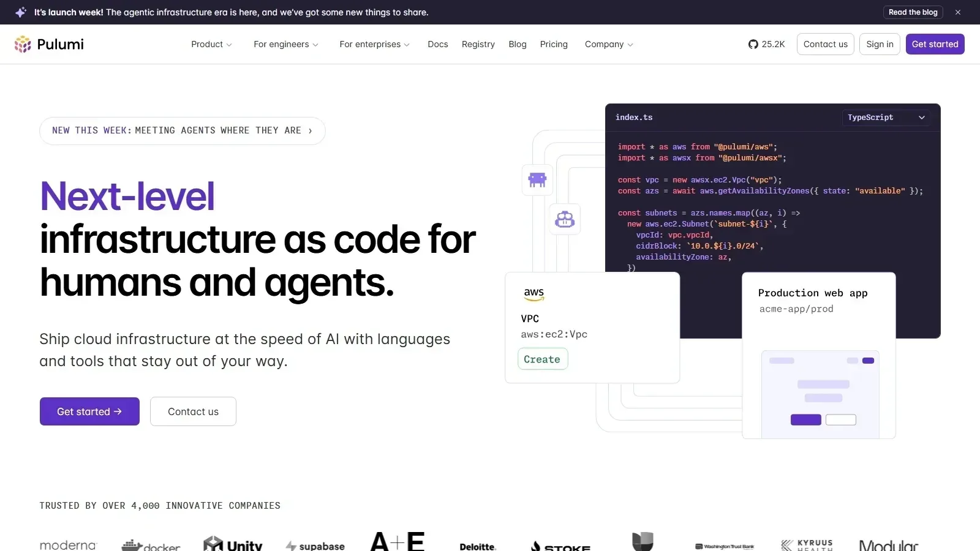The image size is (980, 551).
Task: Open the Unity customer logo
Action: point(233,544)
